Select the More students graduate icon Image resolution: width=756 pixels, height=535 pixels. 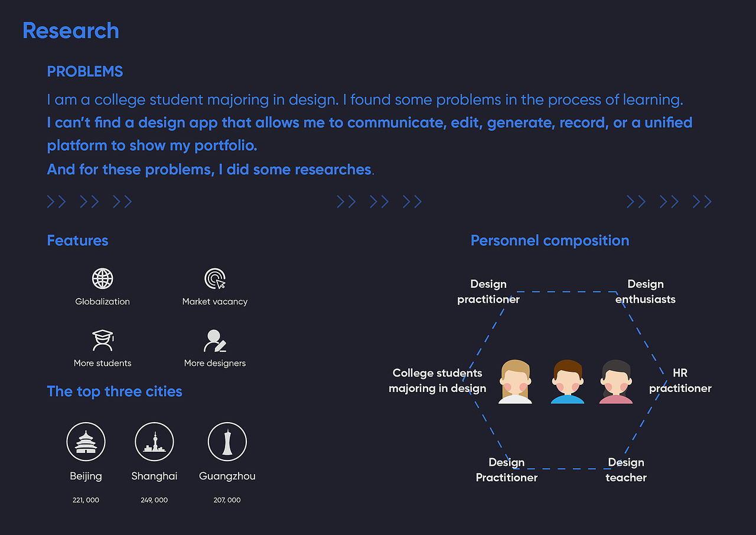click(103, 341)
